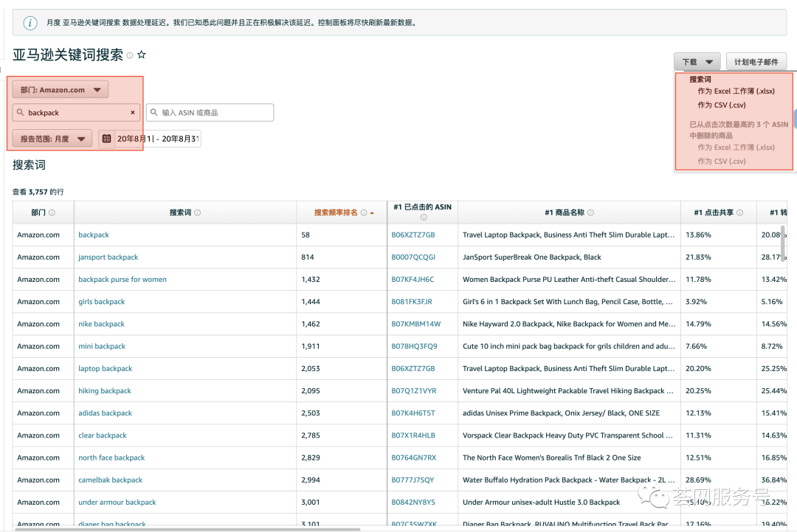Click info icon next to 亚马逊关键词搜索 title

pyautogui.click(x=130, y=55)
